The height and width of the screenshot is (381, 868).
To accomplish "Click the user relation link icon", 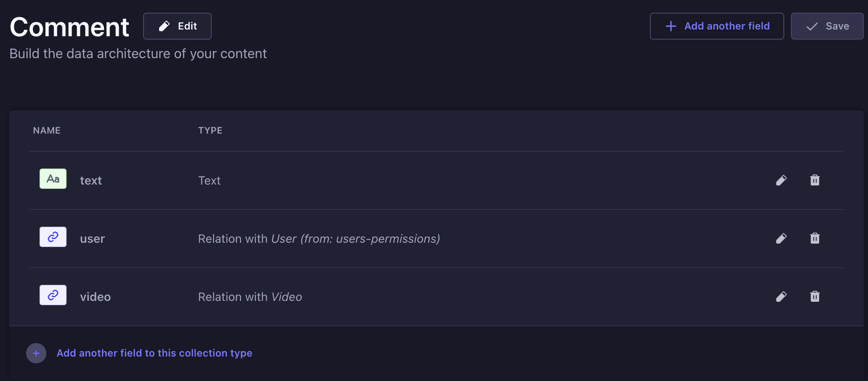I will pyautogui.click(x=53, y=237).
